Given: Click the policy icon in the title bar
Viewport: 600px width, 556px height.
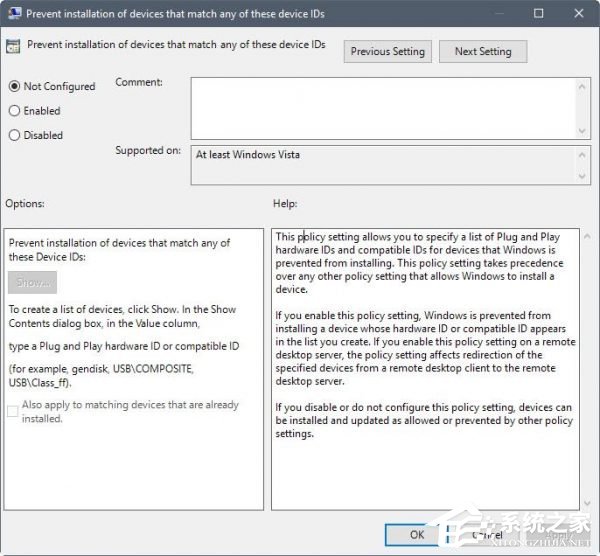Looking at the screenshot, I should pyautogui.click(x=14, y=14).
